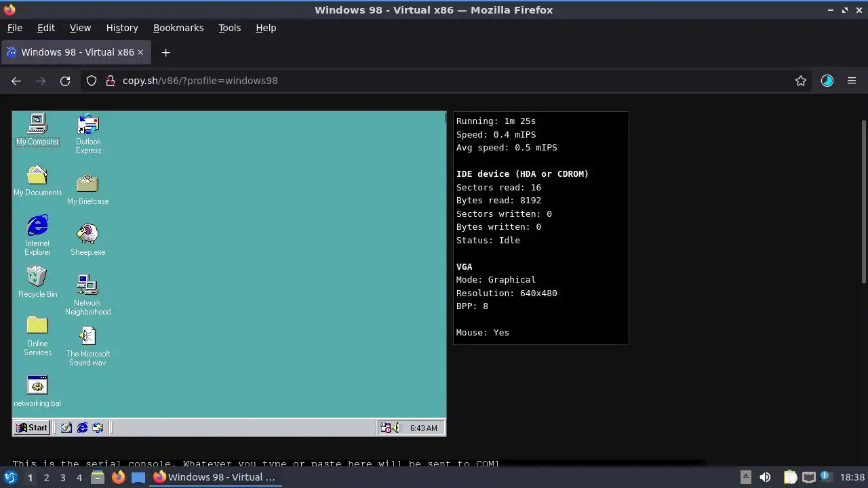Viewport: 868px width, 488px height.
Task: Select the Recycle Bin icon
Action: tap(37, 282)
